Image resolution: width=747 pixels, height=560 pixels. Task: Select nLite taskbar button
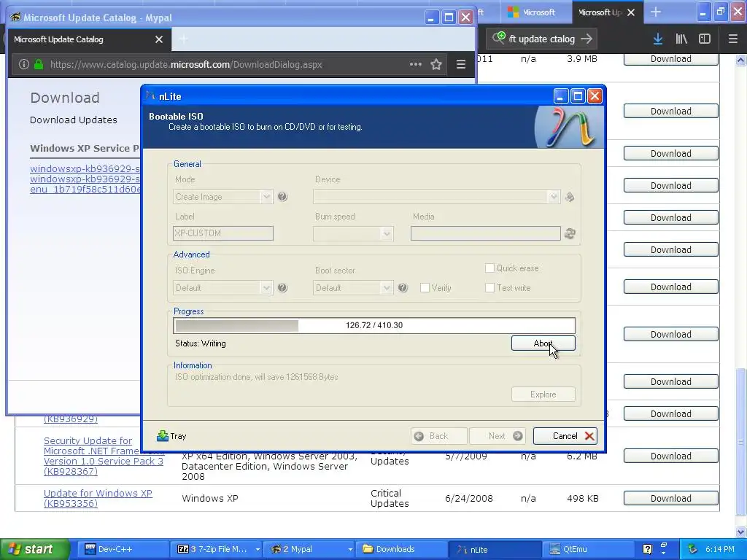[494, 549]
